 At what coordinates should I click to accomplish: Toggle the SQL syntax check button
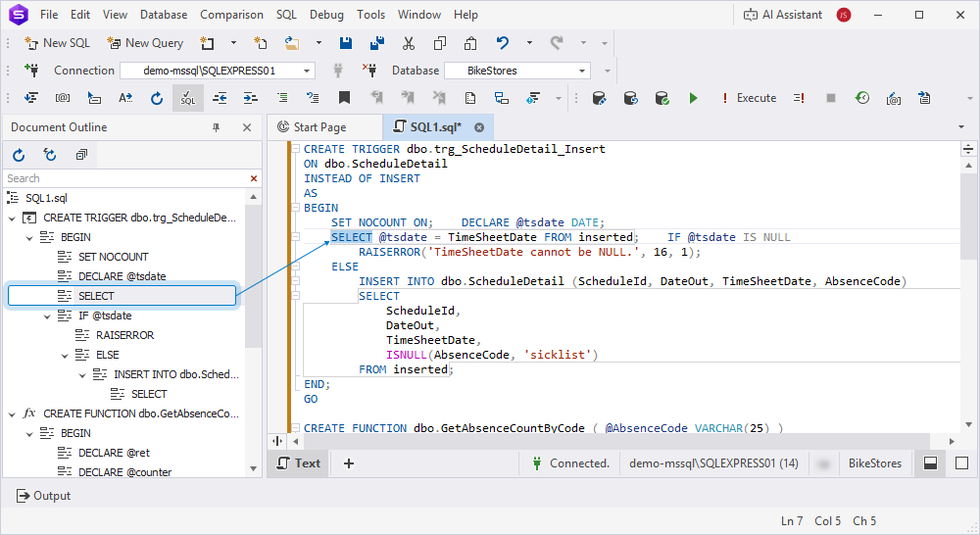188,98
